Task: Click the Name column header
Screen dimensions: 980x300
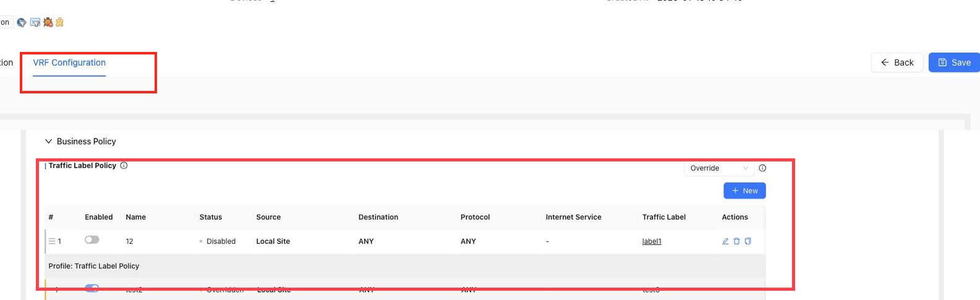Action: click(135, 217)
